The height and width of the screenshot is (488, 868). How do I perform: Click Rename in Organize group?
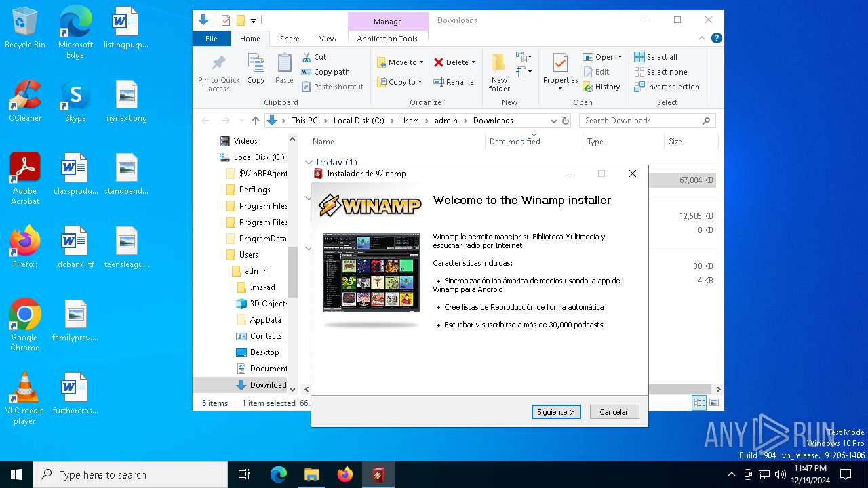[454, 82]
